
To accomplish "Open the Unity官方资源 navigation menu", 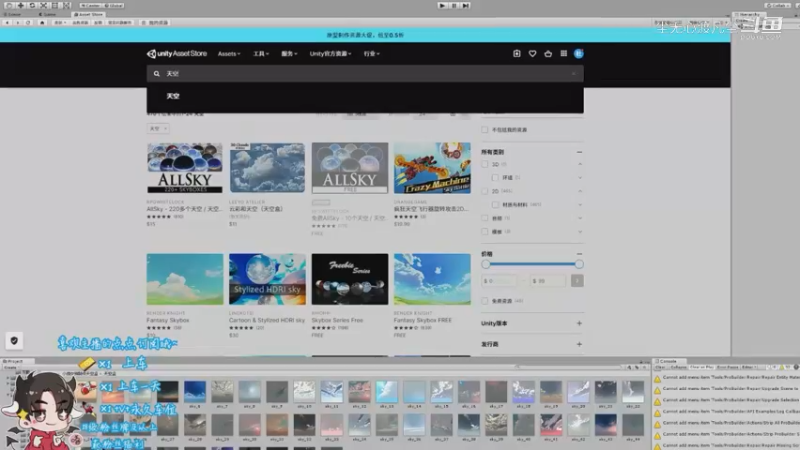I will (x=329, y=54).
